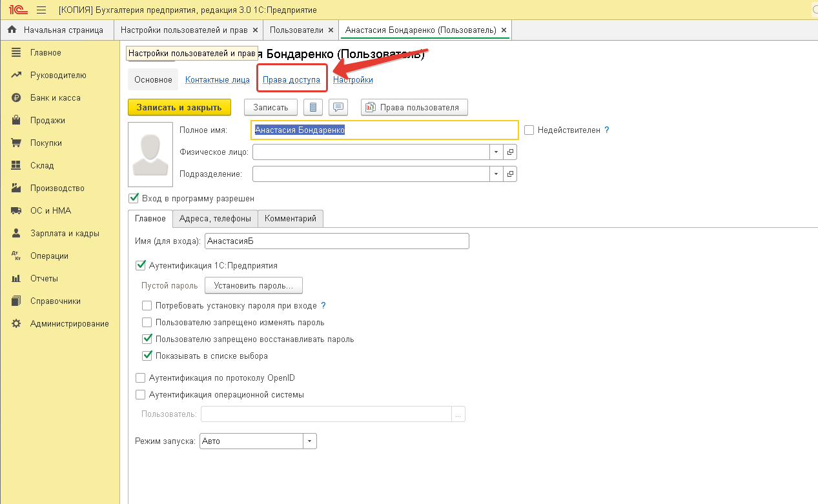Open the Настройки link
The height and width of the screenshot is (504, 818).
[353, 80]
